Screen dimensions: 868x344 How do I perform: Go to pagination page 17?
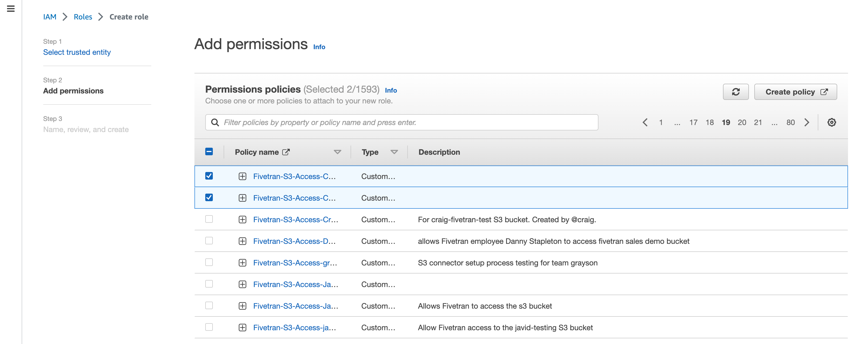pyautogui.click(x=693, y=122)
